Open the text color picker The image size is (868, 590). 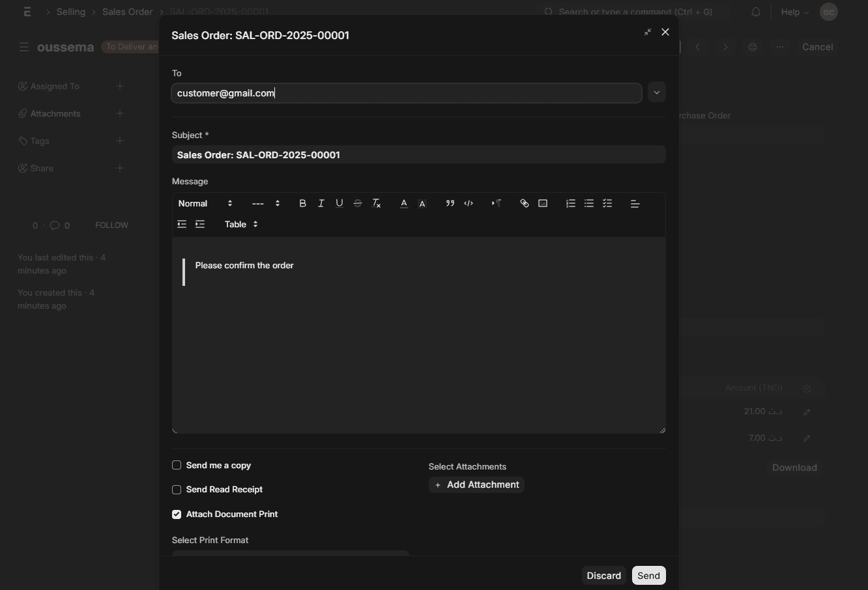(x=404, y=204)
